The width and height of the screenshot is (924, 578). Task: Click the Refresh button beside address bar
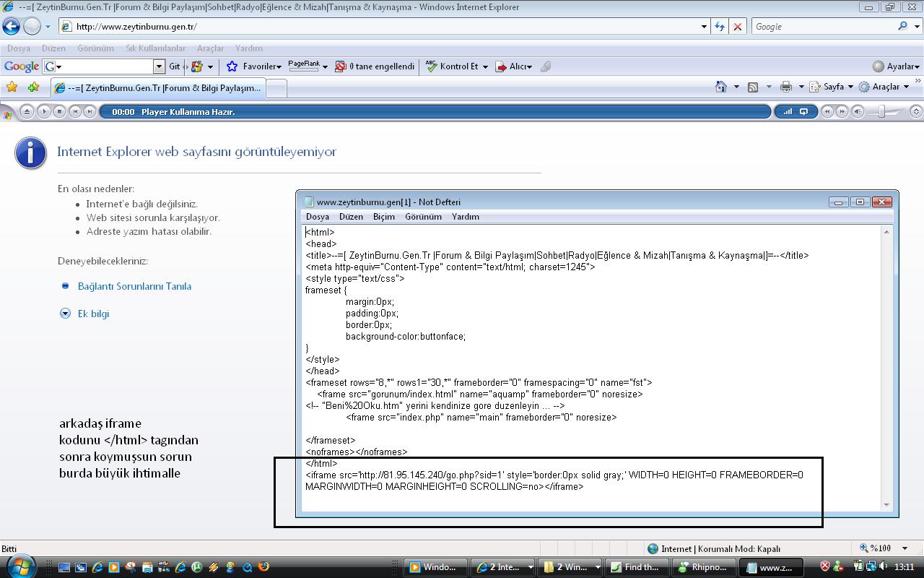pyautogui.click(x=720, y=27)
